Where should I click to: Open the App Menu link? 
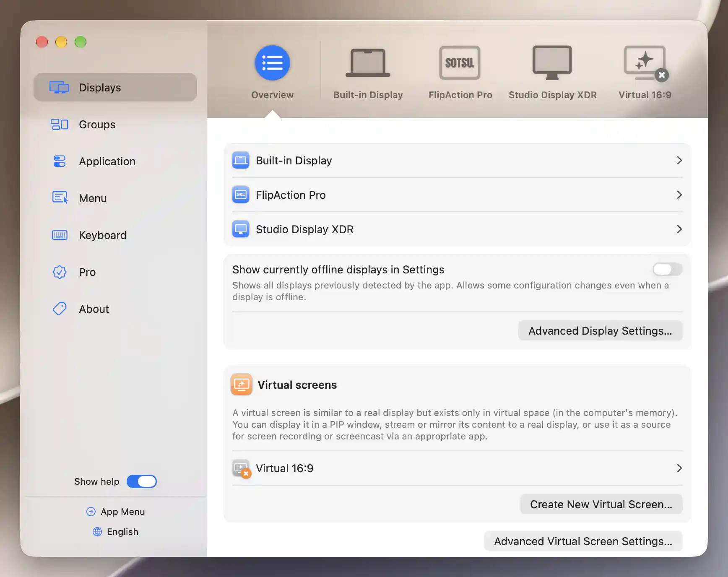122,512
